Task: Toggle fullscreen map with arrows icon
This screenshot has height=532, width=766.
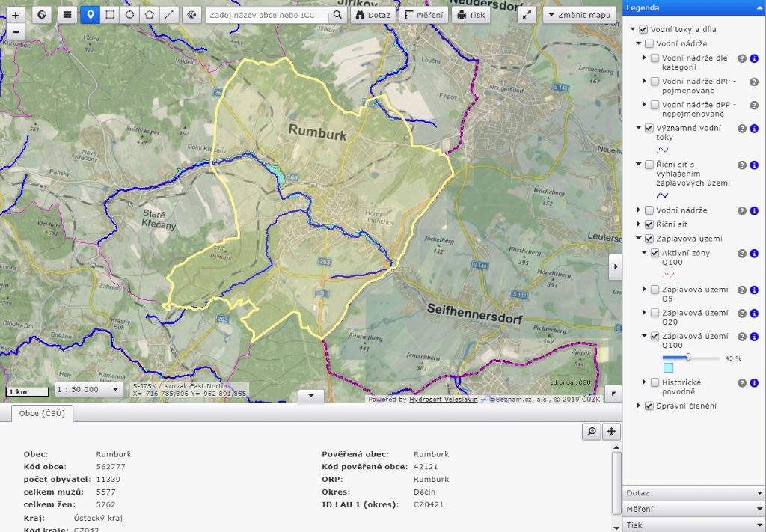Action: (x=527, y=15)
